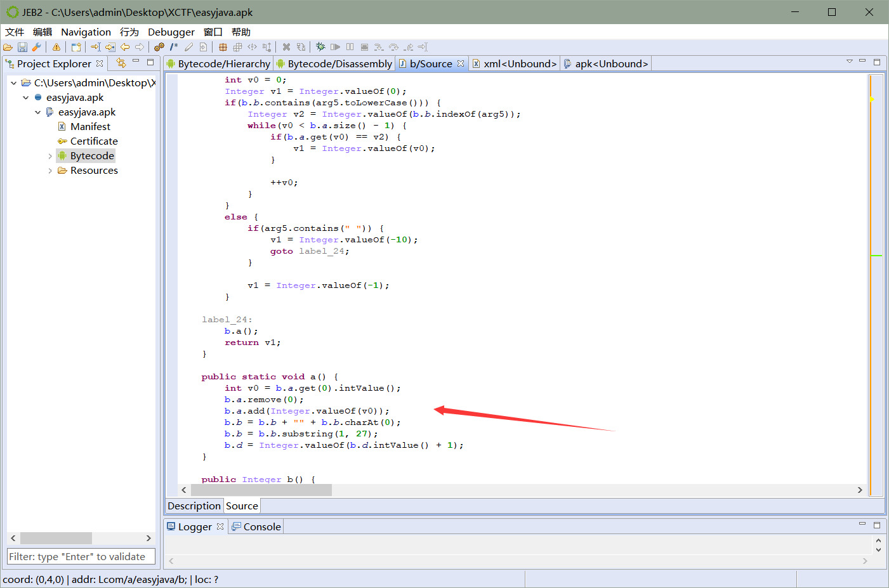Switch to the apk<Unbound> tab

tap(606, 63)
